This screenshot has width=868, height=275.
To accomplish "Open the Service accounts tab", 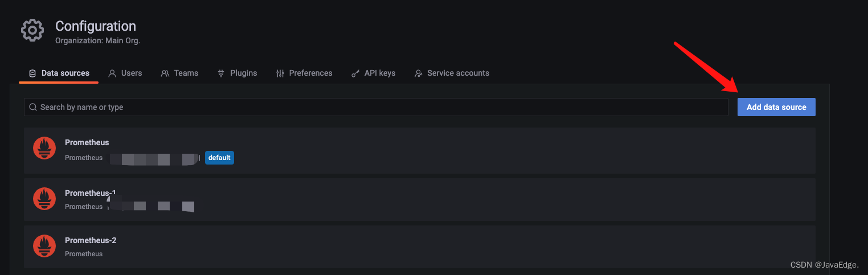I will point(452,73).
